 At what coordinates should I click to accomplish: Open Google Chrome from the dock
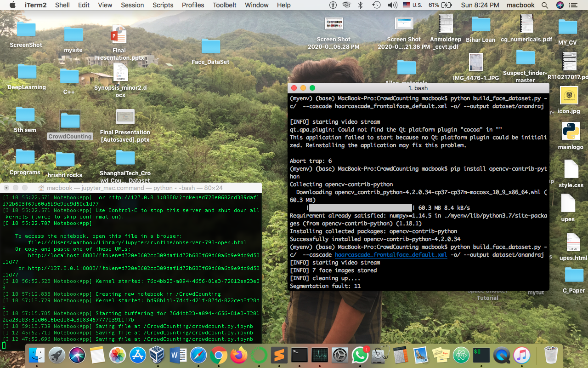coord(219,355)
